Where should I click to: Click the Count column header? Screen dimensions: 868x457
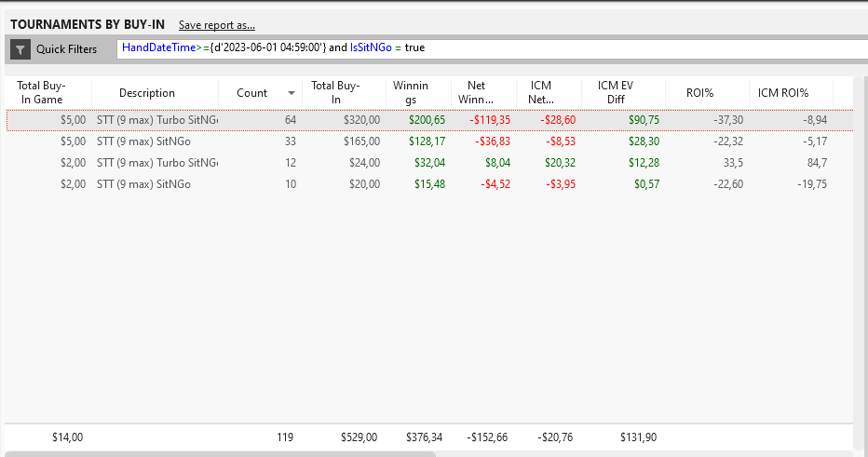click(251, 93)
